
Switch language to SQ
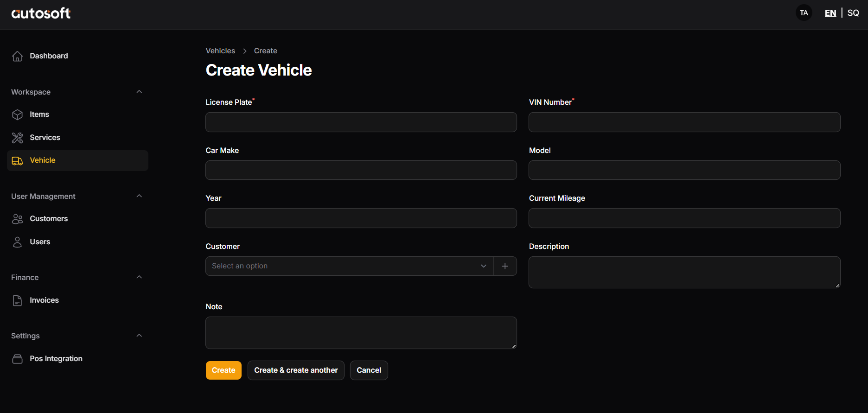pyautogui.click(x=853, y=13)
